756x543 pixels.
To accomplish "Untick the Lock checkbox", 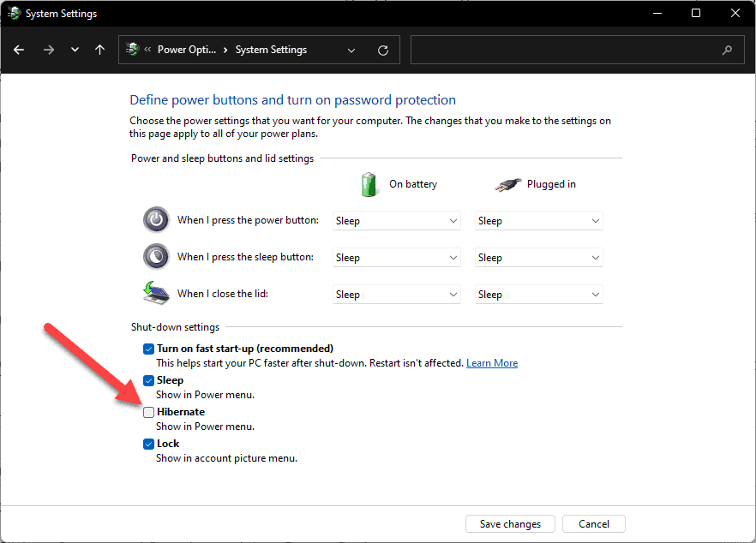I will tap(149, 444).
